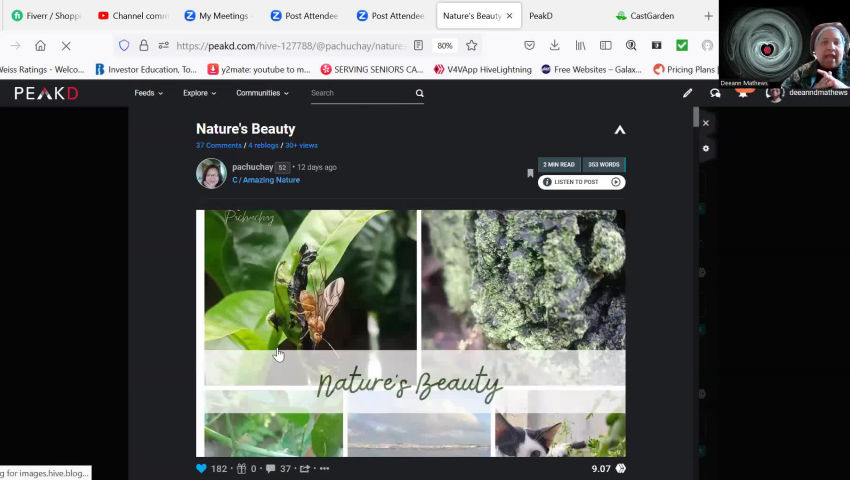
Task: Click the PeakD logo
Action: 46,93
